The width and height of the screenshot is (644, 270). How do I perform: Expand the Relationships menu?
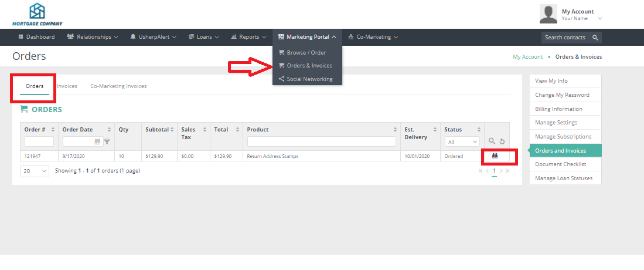[x=93, y=37]
